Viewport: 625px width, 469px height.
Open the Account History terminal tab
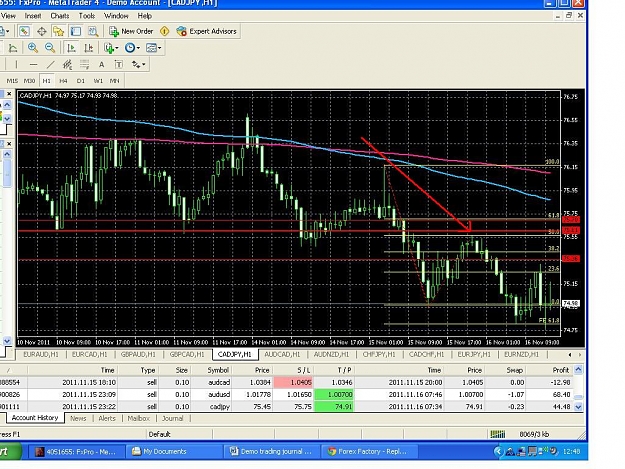point(35,418)
